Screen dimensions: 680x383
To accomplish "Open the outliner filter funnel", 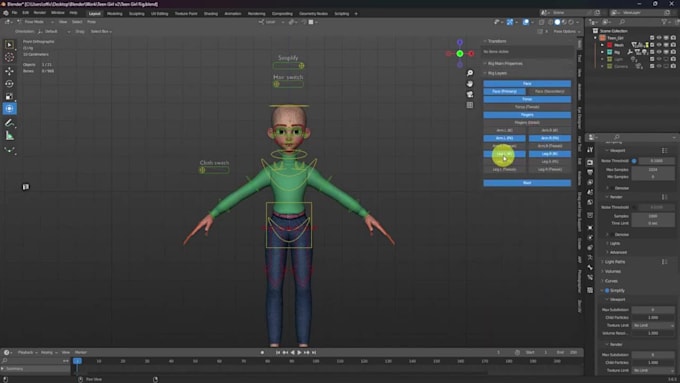I will click(664, 22).
